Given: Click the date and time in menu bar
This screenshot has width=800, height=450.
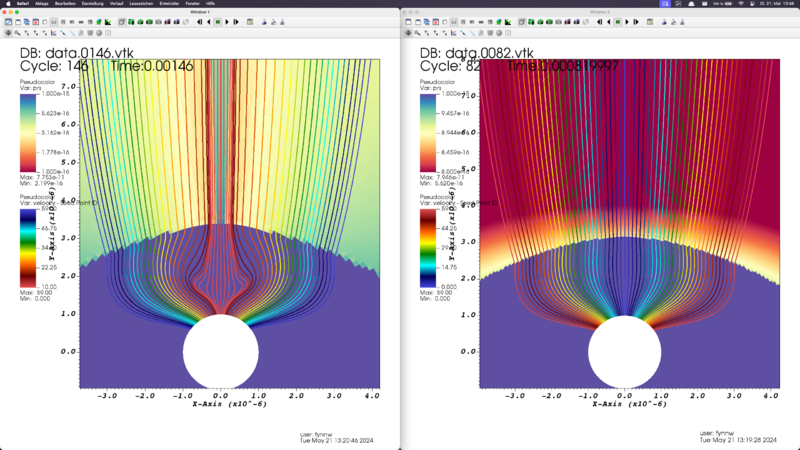Looking at the screenshot, I should tap(775, 4).
